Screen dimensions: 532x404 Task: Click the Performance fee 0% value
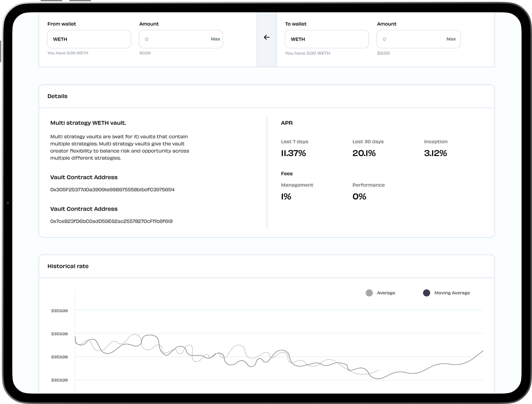359,197
